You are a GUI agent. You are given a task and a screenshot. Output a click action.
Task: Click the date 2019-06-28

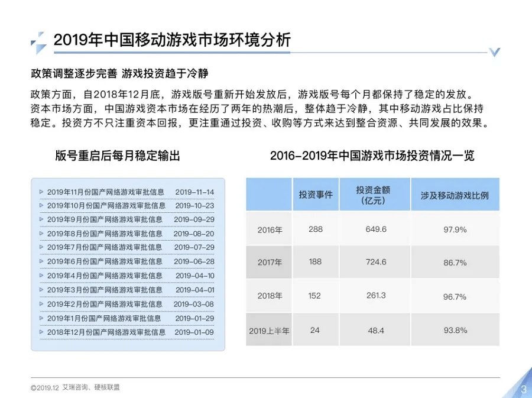coord(194,261)
